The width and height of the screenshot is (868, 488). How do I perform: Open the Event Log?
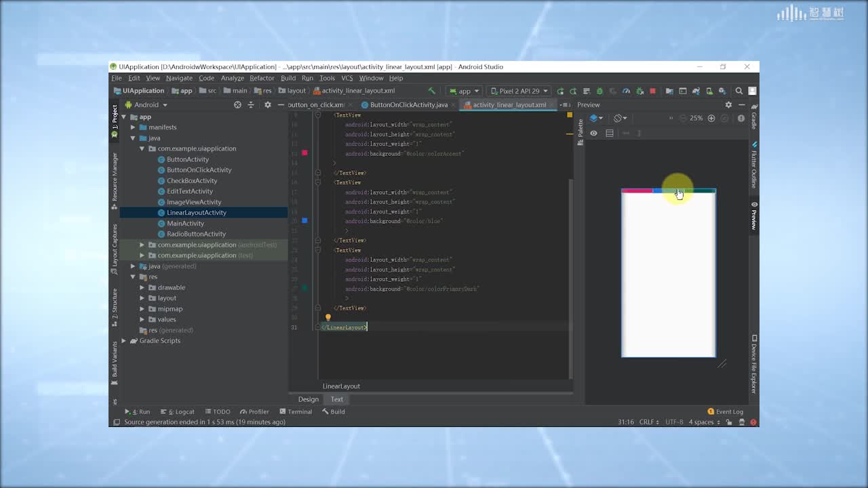[x=726, y=411]
